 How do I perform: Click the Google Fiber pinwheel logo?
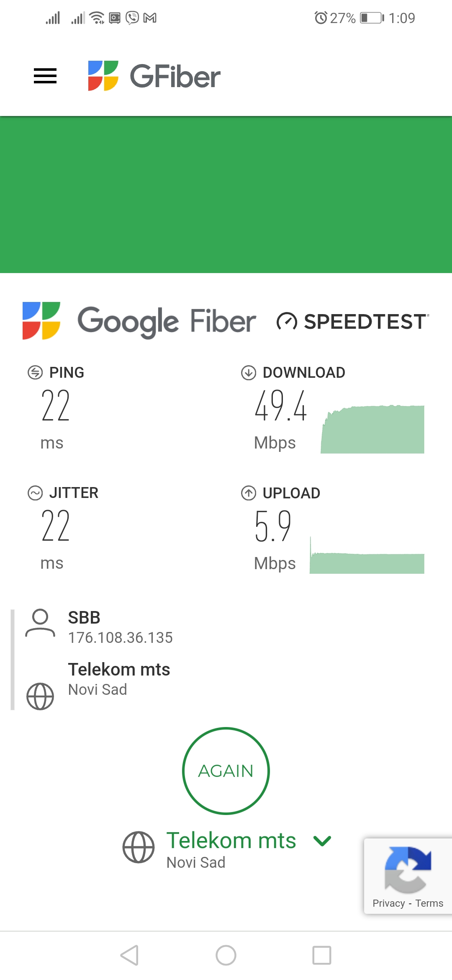41,320
